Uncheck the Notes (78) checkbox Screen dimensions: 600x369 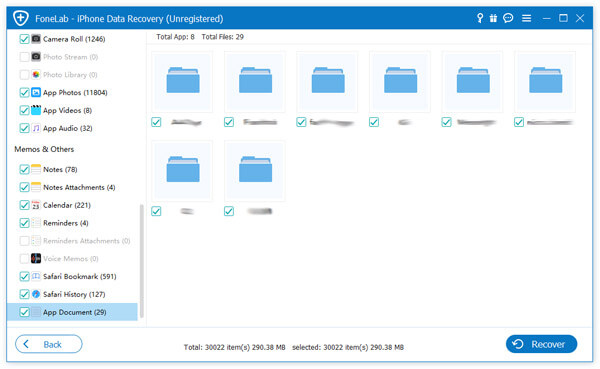coord(24,169)
